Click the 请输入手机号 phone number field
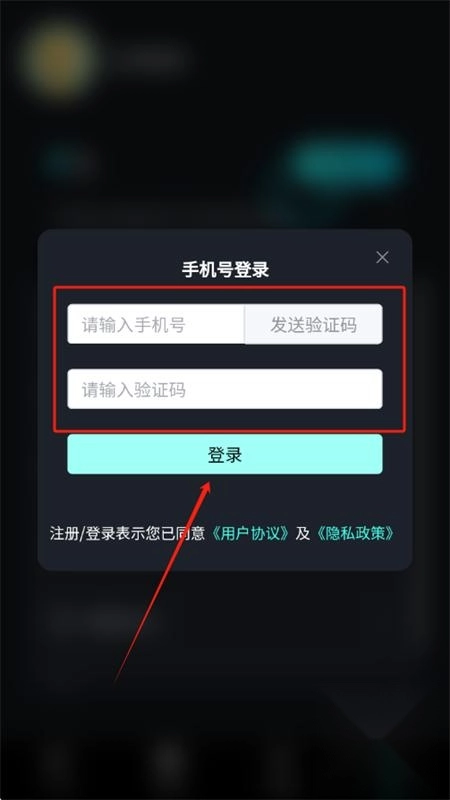Viewport: 450px width, 800px height. tap(156, 324)
